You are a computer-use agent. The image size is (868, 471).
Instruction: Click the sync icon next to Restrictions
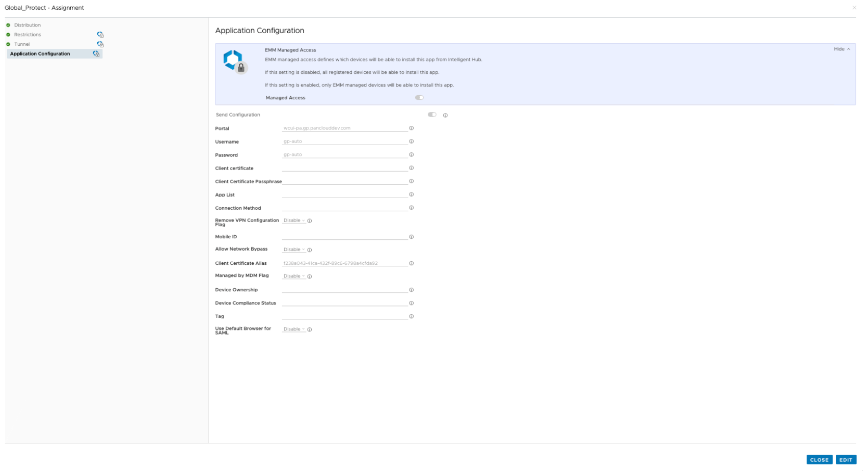click(x=100, y=34)
